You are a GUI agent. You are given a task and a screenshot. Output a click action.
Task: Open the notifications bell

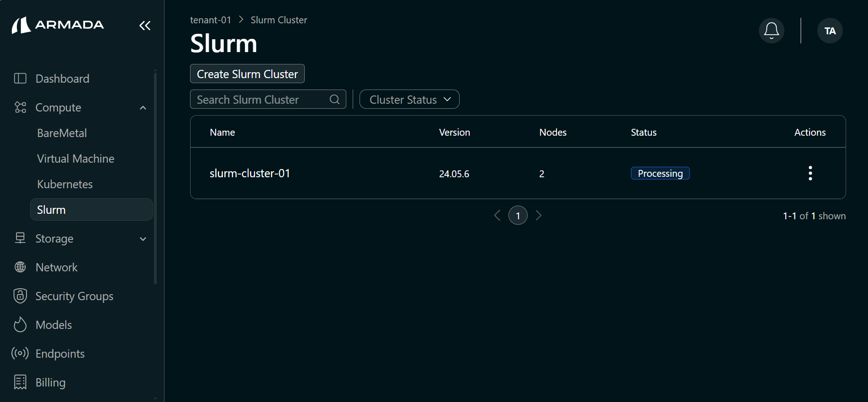tap(772, 31)
